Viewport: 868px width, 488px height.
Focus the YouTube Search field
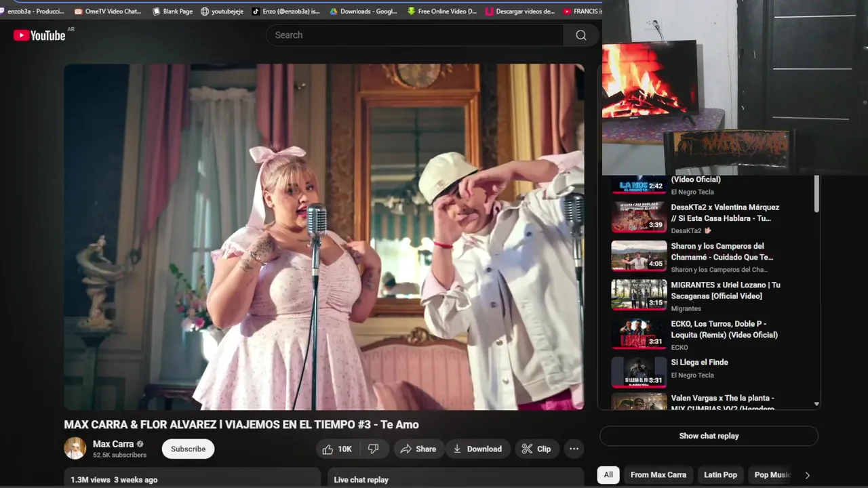click(x=415, y=35)
